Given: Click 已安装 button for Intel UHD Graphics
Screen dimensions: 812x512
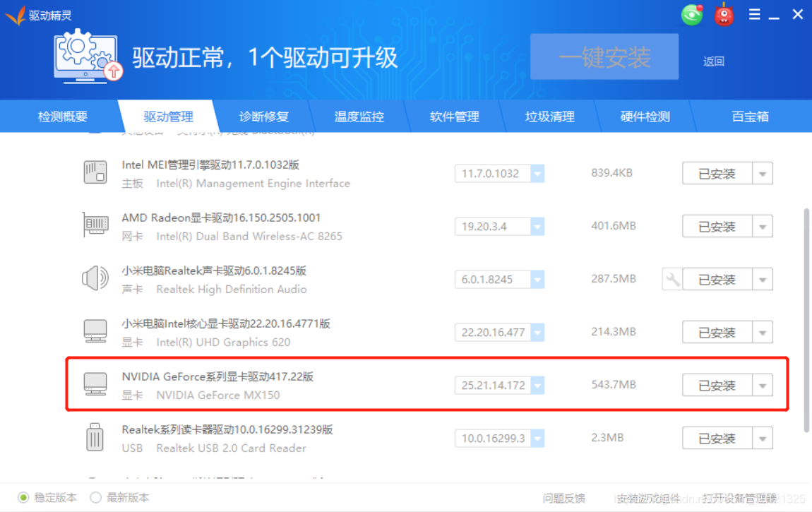Looking at the screenshot, I should [x=717, y=333].
